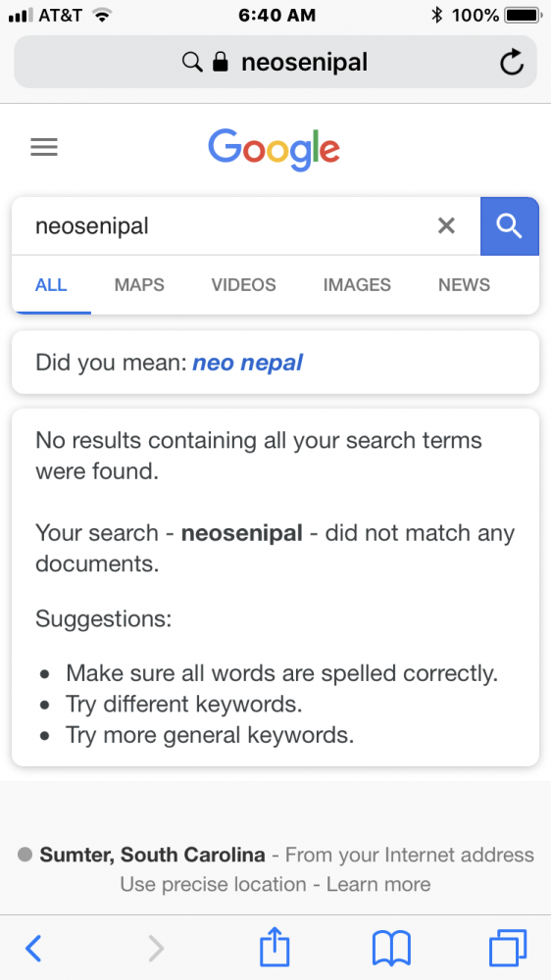Clear the search box with the X
This screenshot has width=551, height=980.
click(446, 225)
